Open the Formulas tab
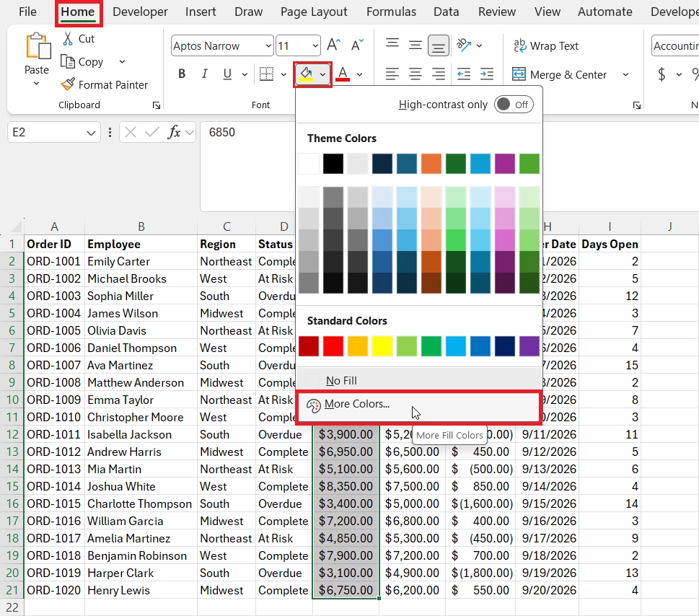Screen dimensions: 699x616 pyautogui.click(x=391, y=12)
